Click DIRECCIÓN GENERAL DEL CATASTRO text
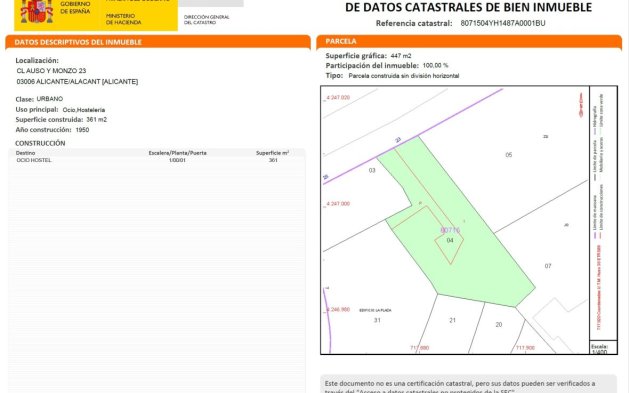This screenshot has width=629, height=393. point(207,20)
